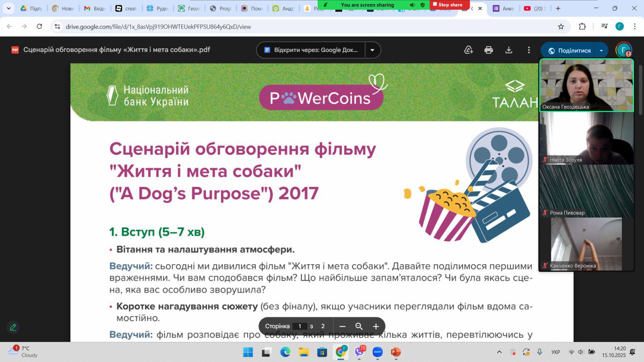Viewport: 644px width, 362px height.
Task: Click the green edit pencil icon
Action: tap(13, 327)
